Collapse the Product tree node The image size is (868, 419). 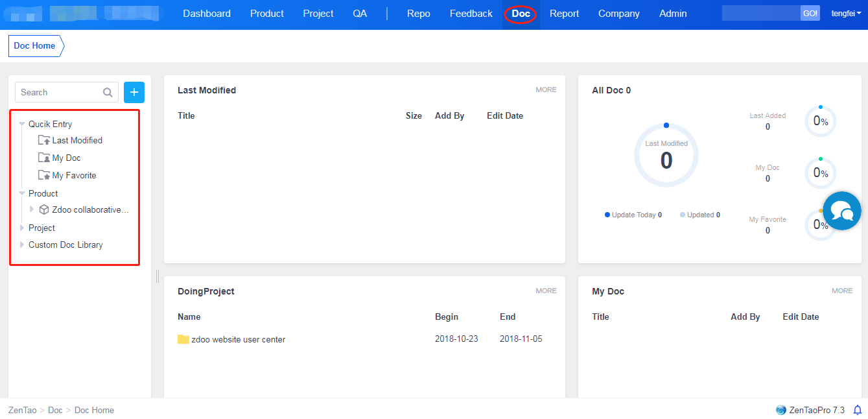coord(22,193)
